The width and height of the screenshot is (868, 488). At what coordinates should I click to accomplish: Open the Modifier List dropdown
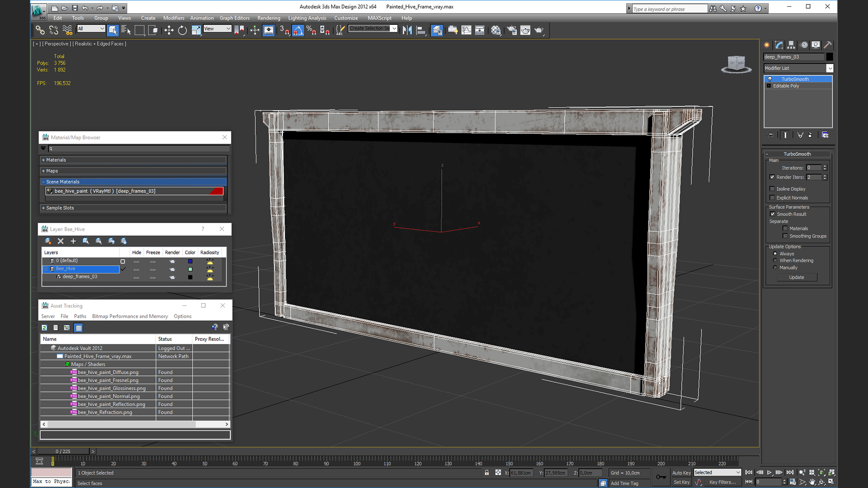coord(798,68)
